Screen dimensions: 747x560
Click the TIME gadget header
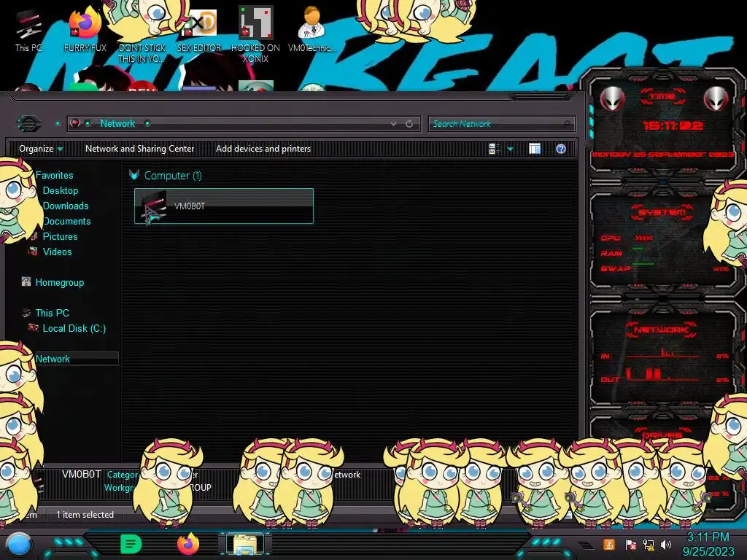coord(662,97)
